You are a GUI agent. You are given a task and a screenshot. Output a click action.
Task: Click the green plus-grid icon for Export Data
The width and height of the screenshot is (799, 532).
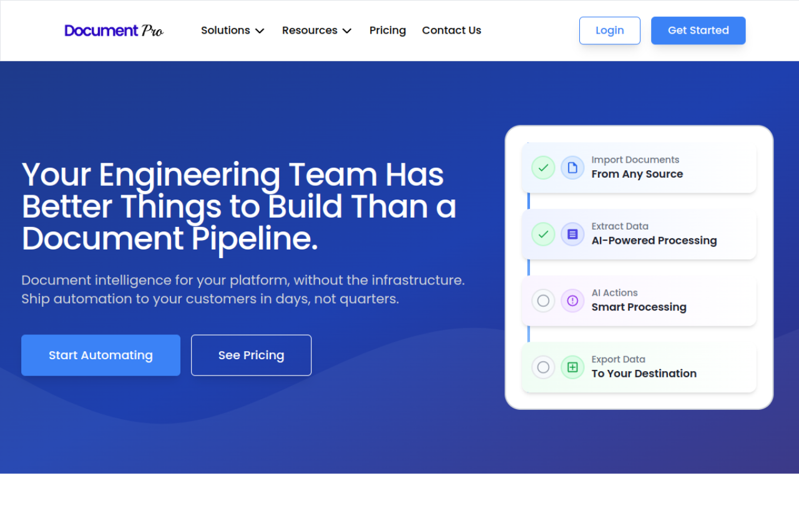pyautogui.click(x=572, y=367)
